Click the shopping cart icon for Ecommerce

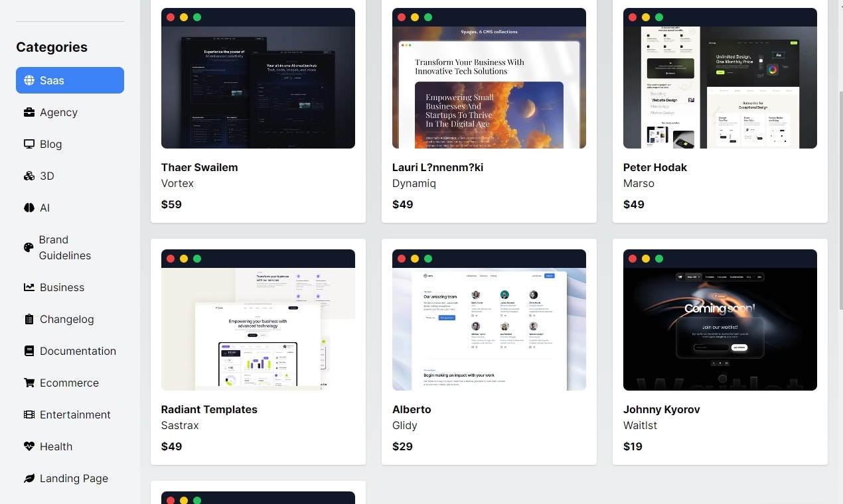pos(29,383)
